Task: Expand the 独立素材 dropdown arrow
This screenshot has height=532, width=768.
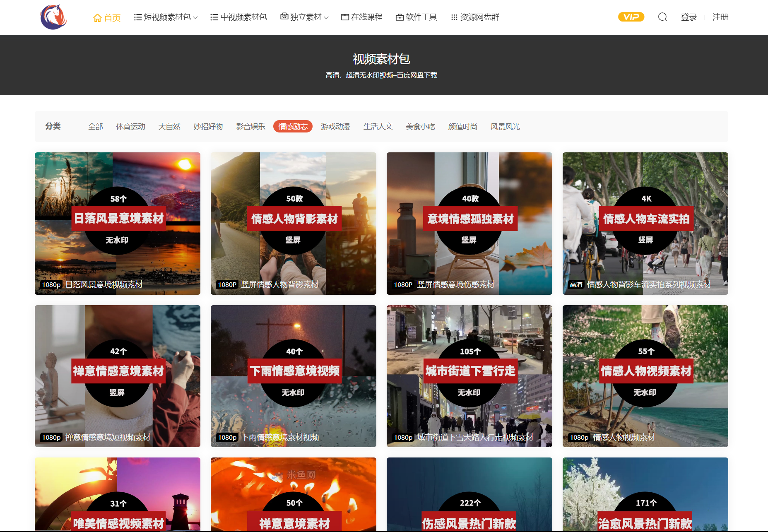Action: coord(326,18)
